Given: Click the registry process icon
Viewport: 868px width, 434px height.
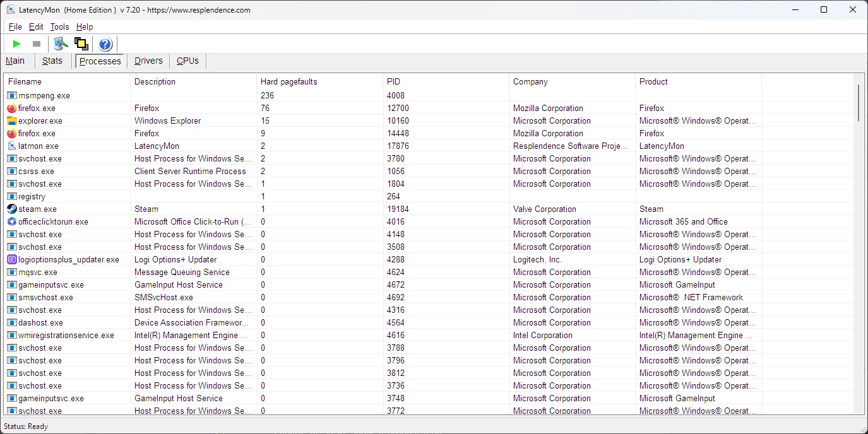Looking at the screenshot, I should pos(12,197).
